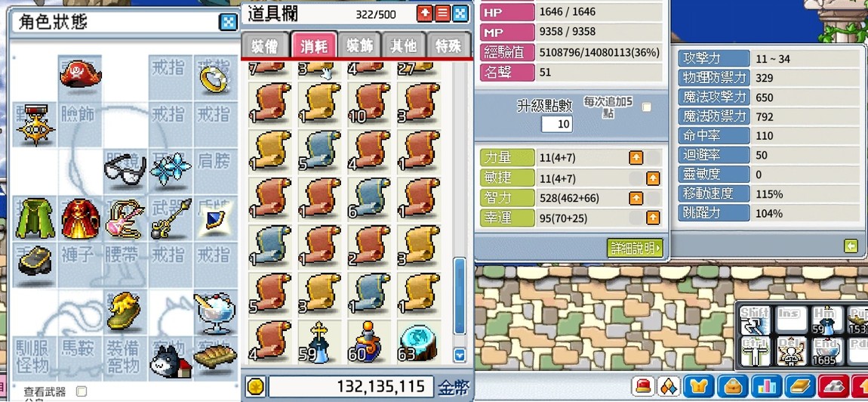Collapse the detail stats panel with the green arrow
The image size is (868, 402).
point(851,246)
